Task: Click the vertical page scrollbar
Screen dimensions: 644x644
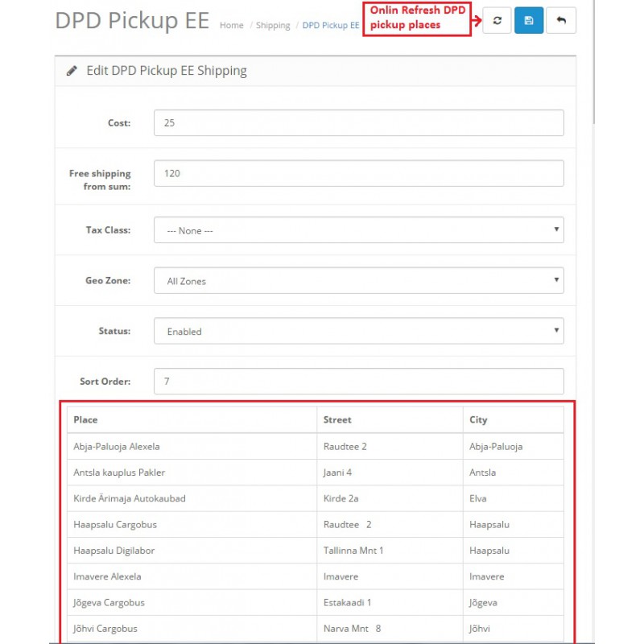Action: 594,62
